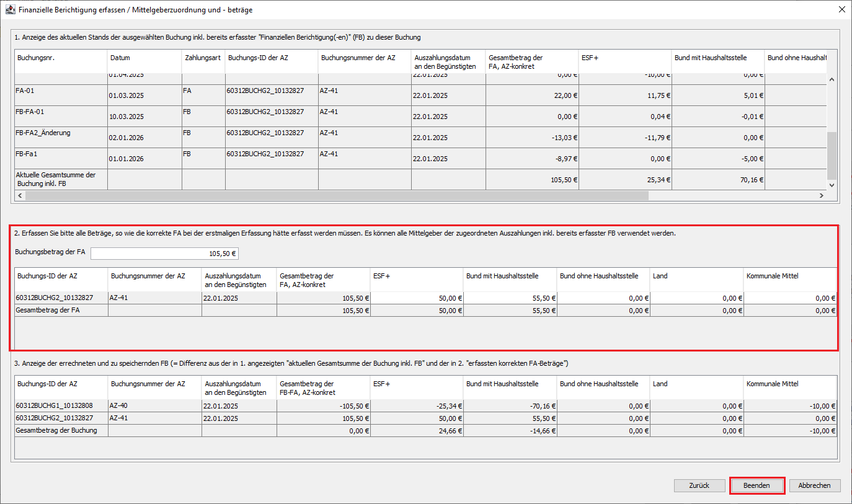The width and height of the screenshot is (852, 504).
Task: Click the down arrow of the first table's vertical scrollbar
Action: (832, 185)
